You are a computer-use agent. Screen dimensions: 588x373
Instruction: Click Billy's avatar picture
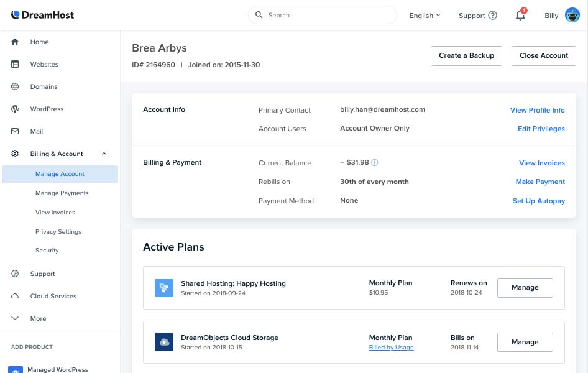coord(572,15)
